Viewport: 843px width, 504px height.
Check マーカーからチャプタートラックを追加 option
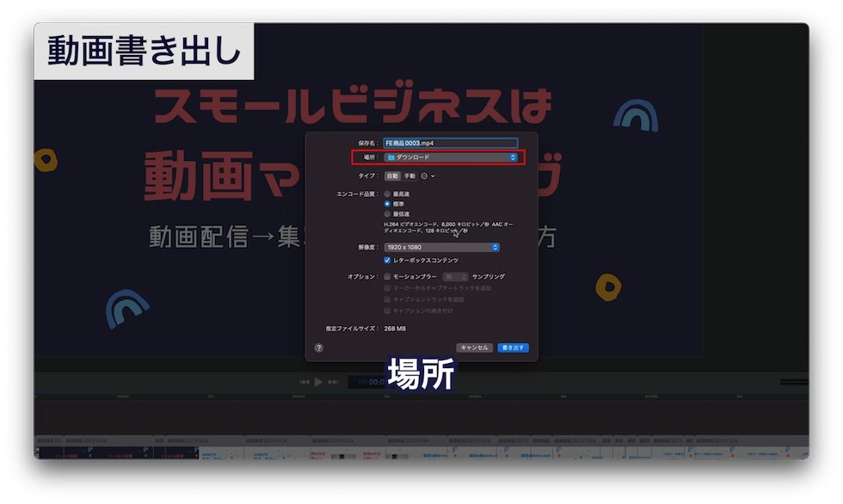click(x=387, y=290)
